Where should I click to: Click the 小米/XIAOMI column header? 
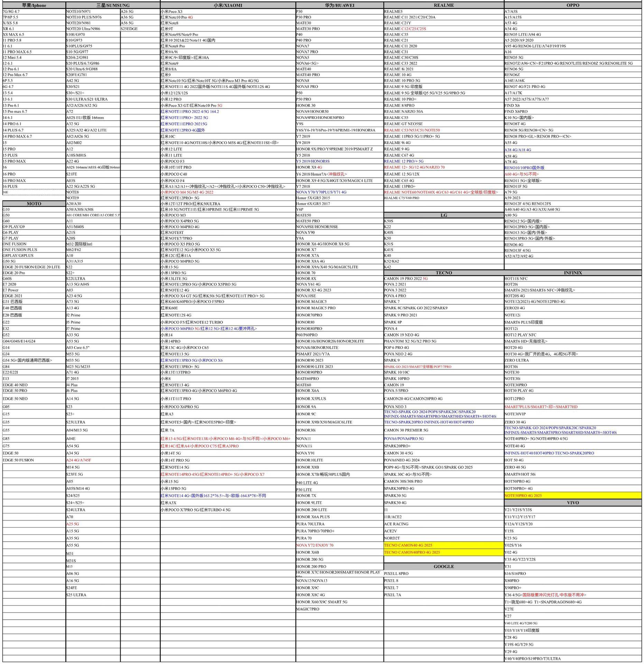(228, 5)
